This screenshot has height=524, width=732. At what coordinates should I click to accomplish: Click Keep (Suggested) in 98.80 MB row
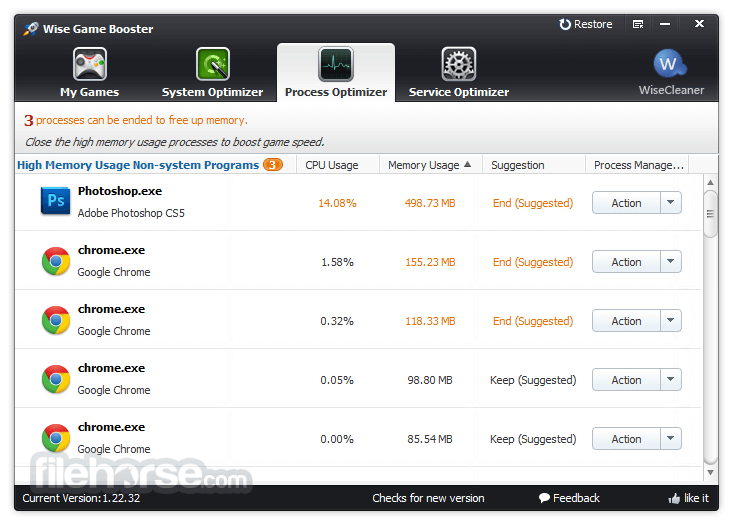click(x=533, y=380)
